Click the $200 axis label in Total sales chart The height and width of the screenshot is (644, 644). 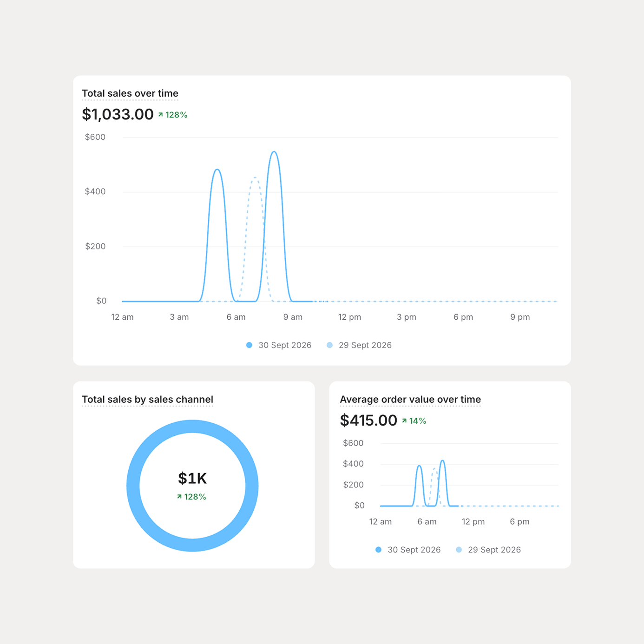click(x=95, y=246)
